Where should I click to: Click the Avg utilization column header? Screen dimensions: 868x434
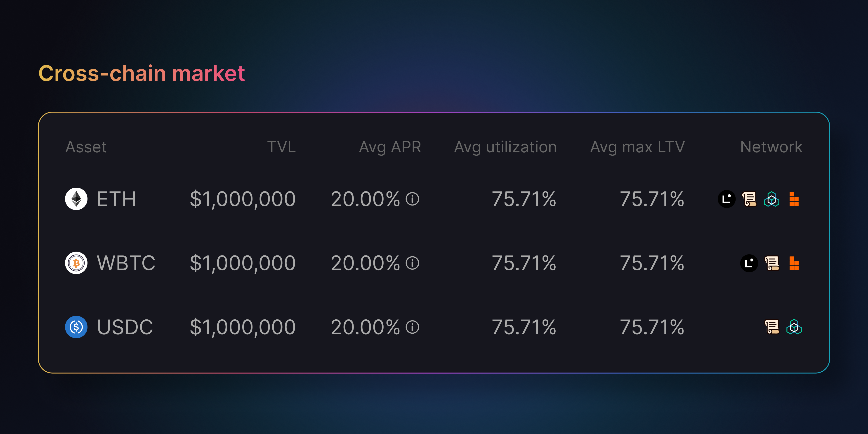click(x=505, y=147)
